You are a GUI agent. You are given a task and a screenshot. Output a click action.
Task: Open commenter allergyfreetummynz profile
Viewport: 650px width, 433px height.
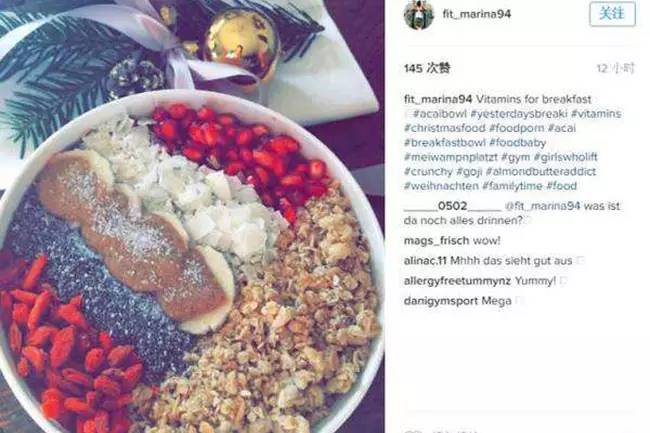point(457,281)
